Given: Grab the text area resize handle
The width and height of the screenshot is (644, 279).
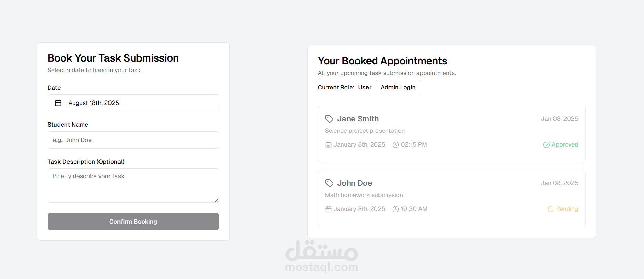Looking at the screenshot, I should click(x=216, y=200).
